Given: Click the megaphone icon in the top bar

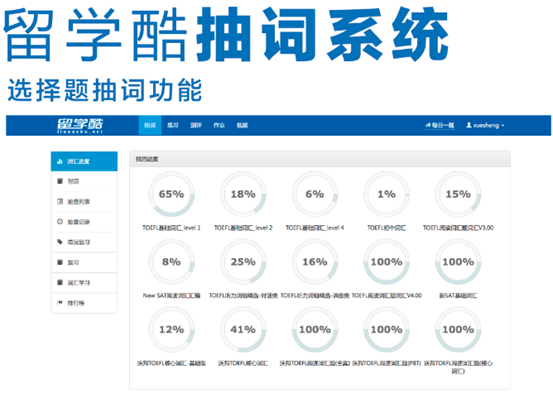Looking at the screenshot, I should pyautogui.click(x=428, y=125).
